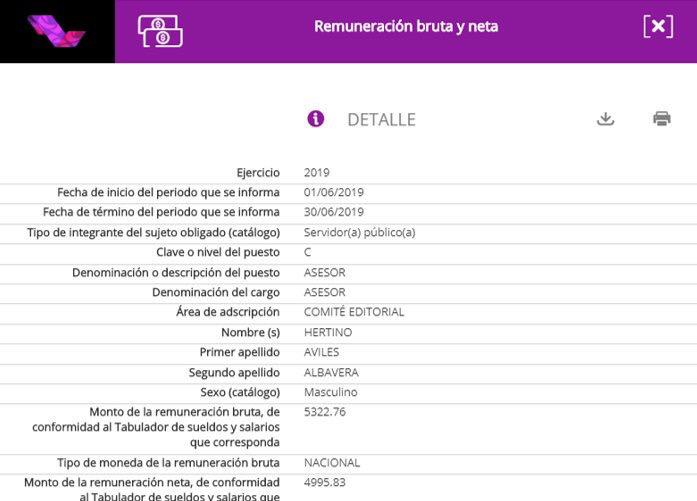Click the money bills remuneration icon
The height and width of the screenshot is (501, 697).
click(x=160, y=31)
